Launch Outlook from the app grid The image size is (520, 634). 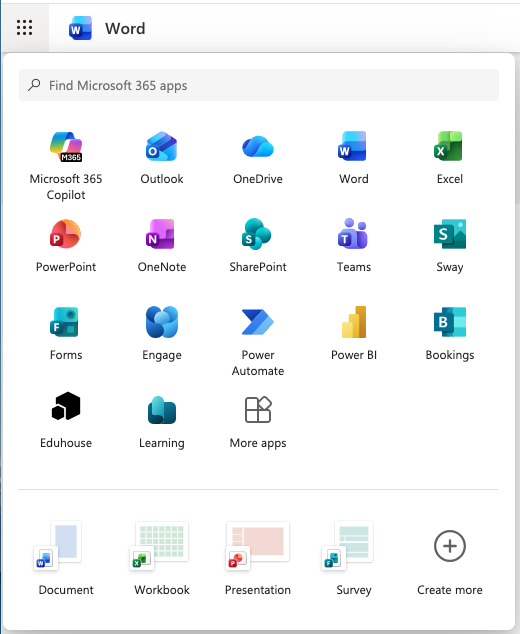click(x=162, y=158)
